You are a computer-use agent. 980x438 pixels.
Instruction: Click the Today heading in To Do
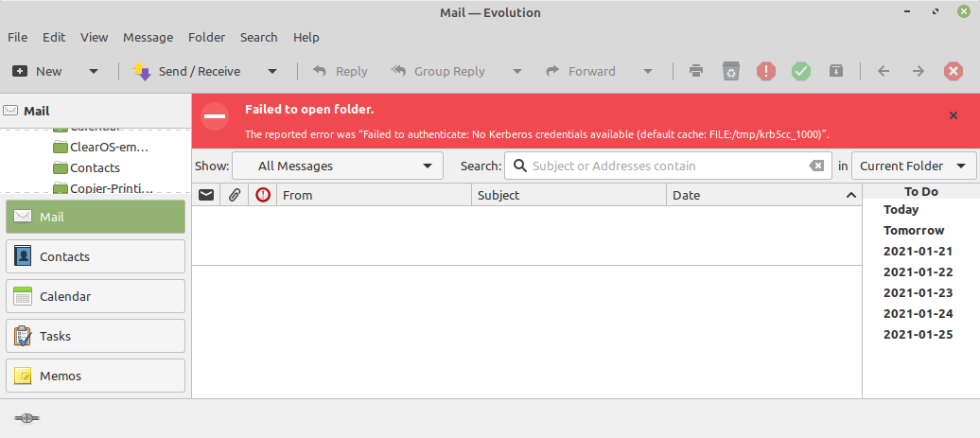click(901, 209)
